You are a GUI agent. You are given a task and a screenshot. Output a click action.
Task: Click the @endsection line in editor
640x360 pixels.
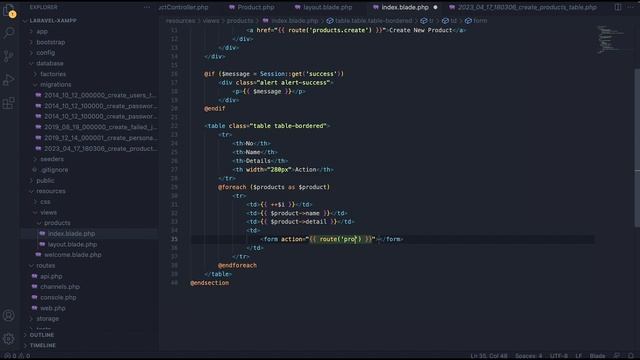[209, 283]
